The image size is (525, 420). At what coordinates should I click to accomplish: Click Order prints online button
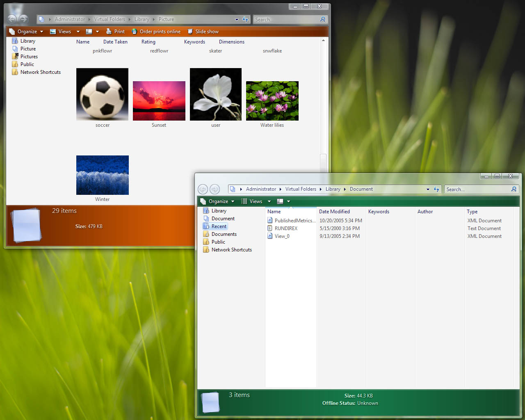pyautogui.click(x=156, y=32)
